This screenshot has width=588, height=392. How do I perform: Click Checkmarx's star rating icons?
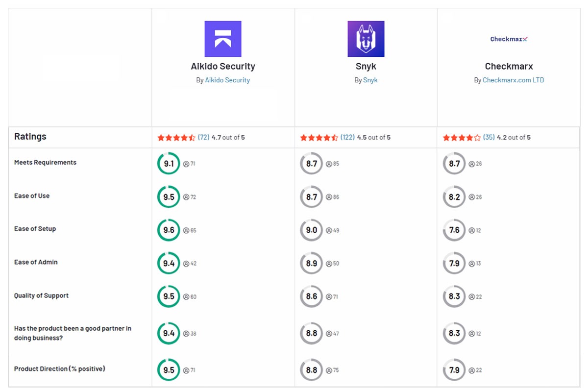[462, 138]
